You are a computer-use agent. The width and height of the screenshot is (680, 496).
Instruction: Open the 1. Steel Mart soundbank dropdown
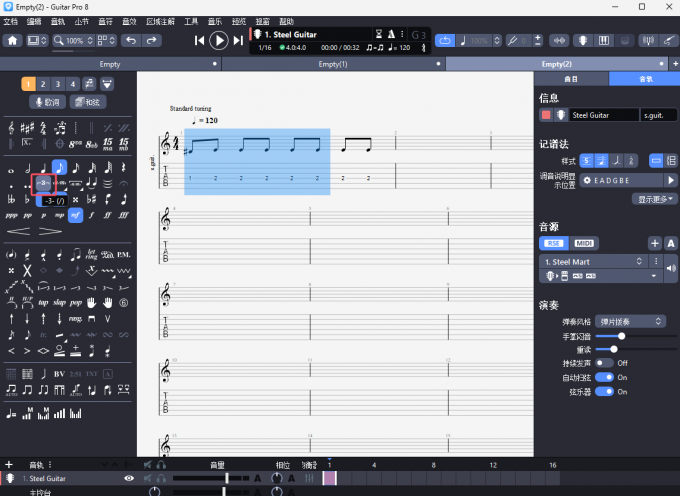[x=601, y=260]
